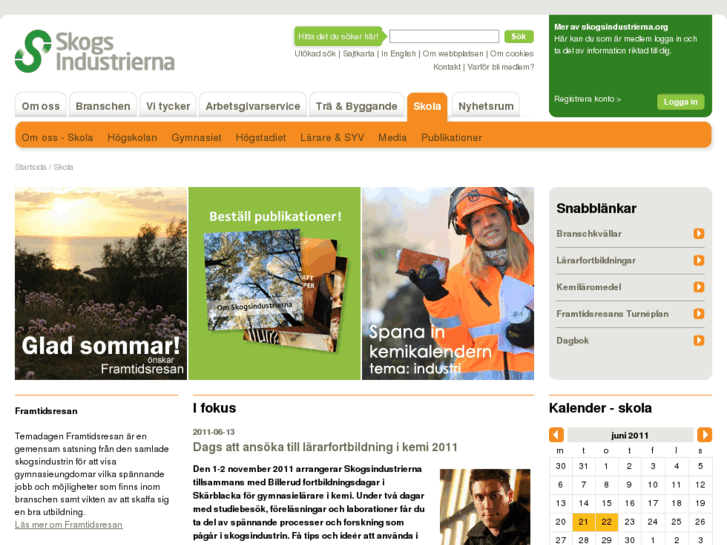Click the article date 2011-06-13

pyautogui.click(x=214, y=432)
